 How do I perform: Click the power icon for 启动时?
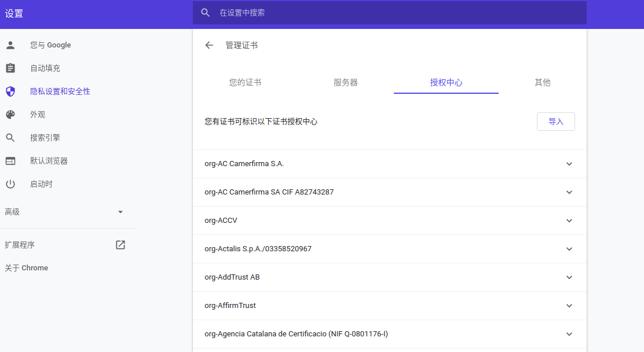[x=10, y=184]
